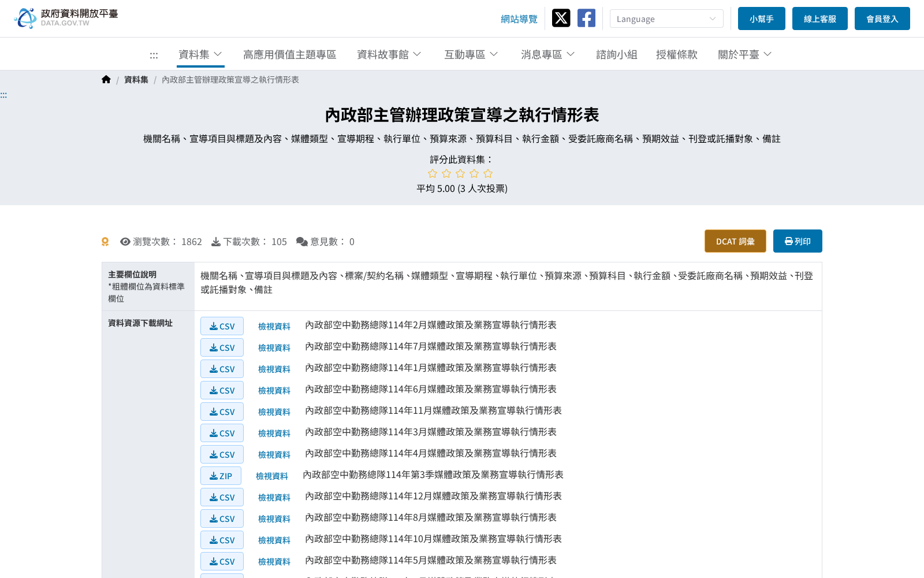924x578 pixels.
Task: Open 授權條款 menu item
Action: pos(676,54)
